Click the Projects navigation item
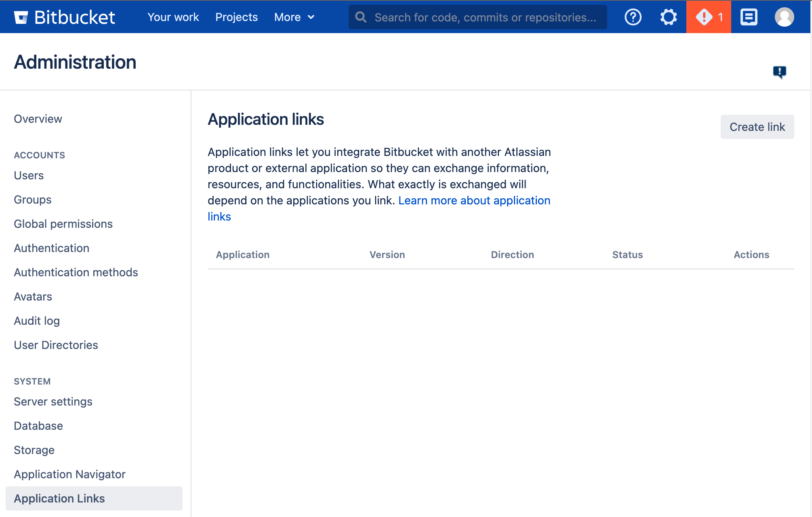812x517 pixels. click(236, 17)
